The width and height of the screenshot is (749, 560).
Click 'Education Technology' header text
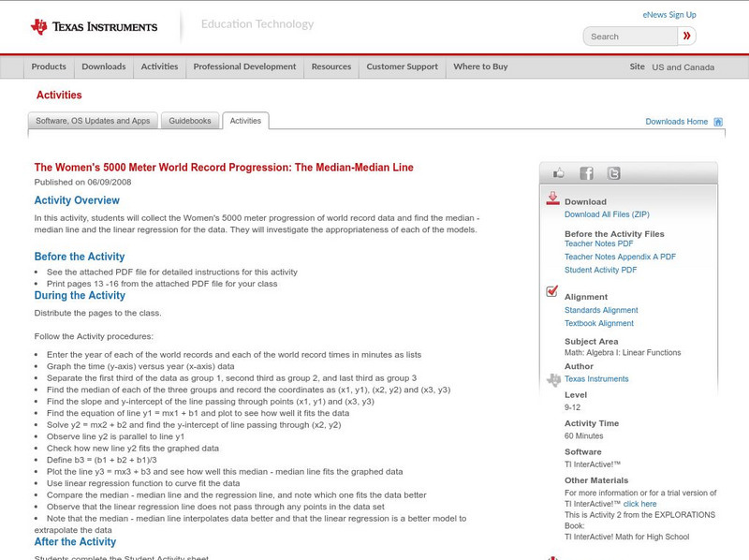tap(257, 24)
